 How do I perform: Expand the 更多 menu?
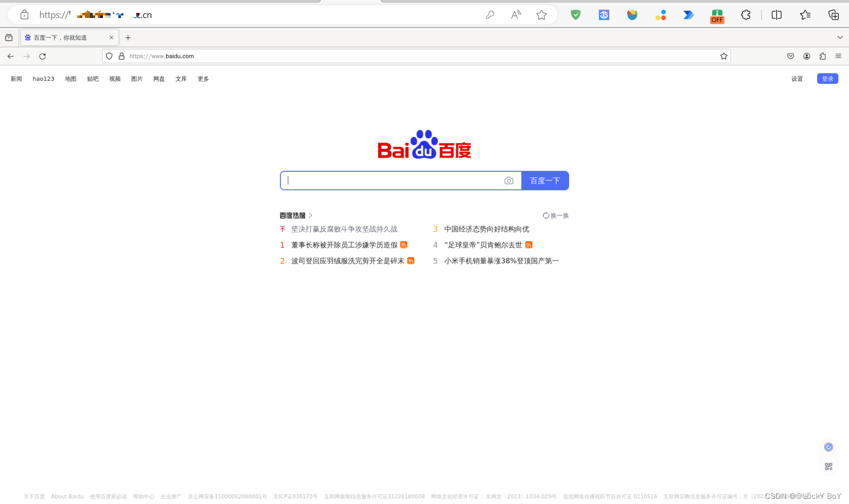click(203, 79)
